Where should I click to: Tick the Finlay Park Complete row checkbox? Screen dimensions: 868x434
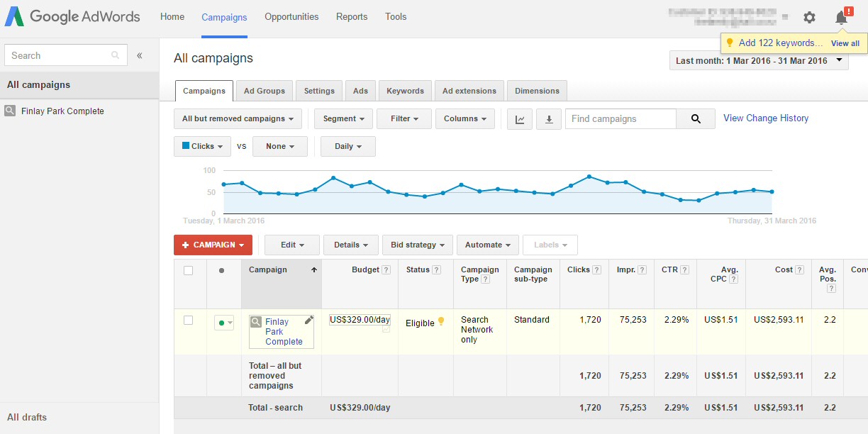point(189,321)
